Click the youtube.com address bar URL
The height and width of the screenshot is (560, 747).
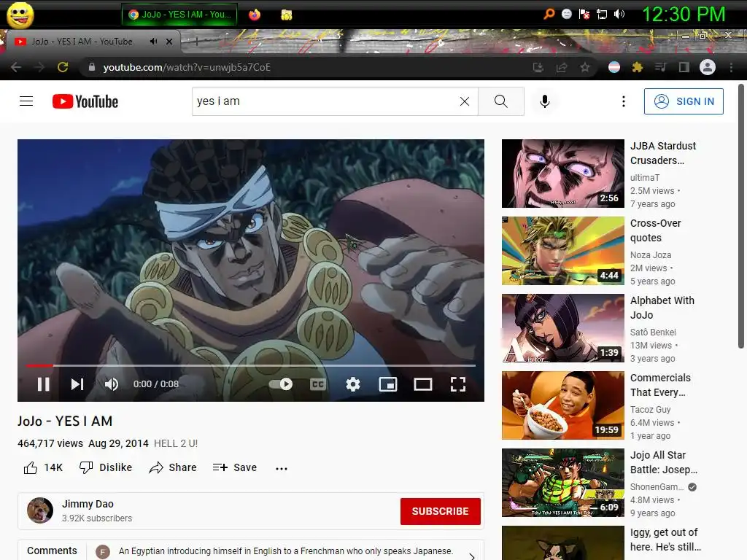tap(187, 67)
